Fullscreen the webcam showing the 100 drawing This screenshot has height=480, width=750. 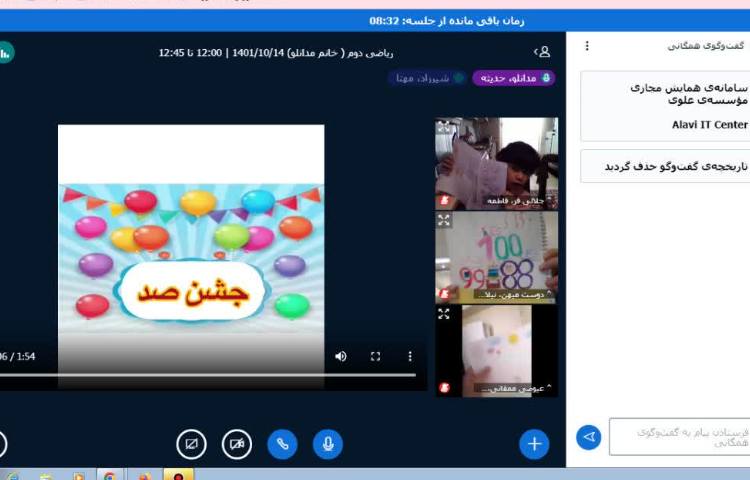pyautogui.click(x=443, y=220)
